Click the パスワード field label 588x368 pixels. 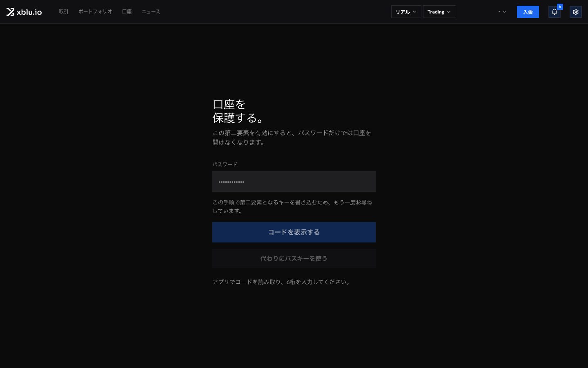pos(225,164)
